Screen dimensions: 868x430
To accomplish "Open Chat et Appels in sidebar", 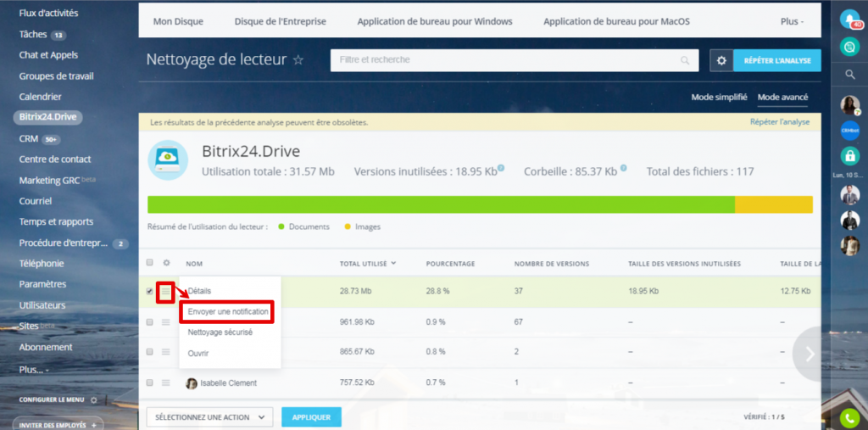I will click(48, 55).
